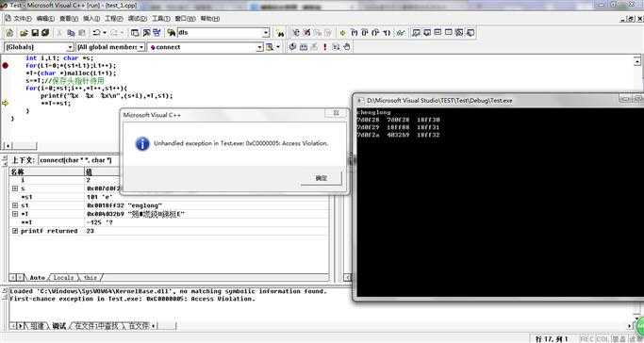Open the WizardBar actions dropdown arrow

click(278, 47)
